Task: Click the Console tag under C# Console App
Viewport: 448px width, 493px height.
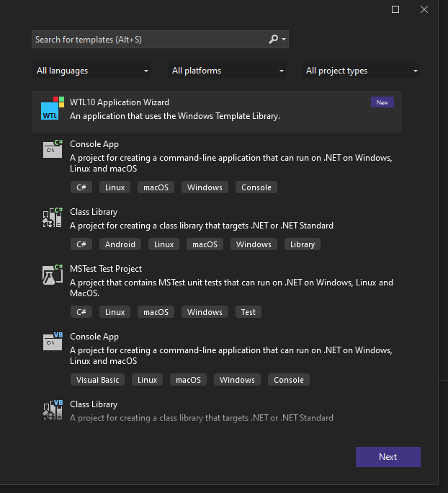Action: (256, 187)
